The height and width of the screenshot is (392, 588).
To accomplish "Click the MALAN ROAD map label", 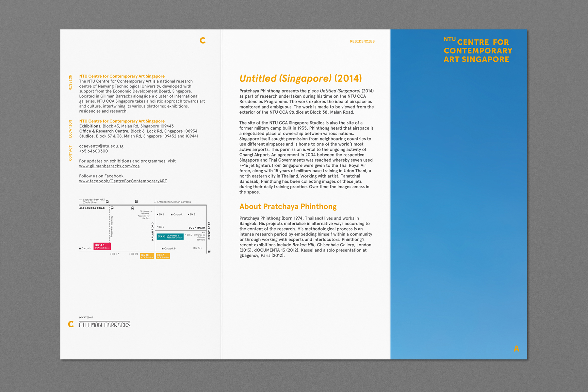I will pos(153,232).
